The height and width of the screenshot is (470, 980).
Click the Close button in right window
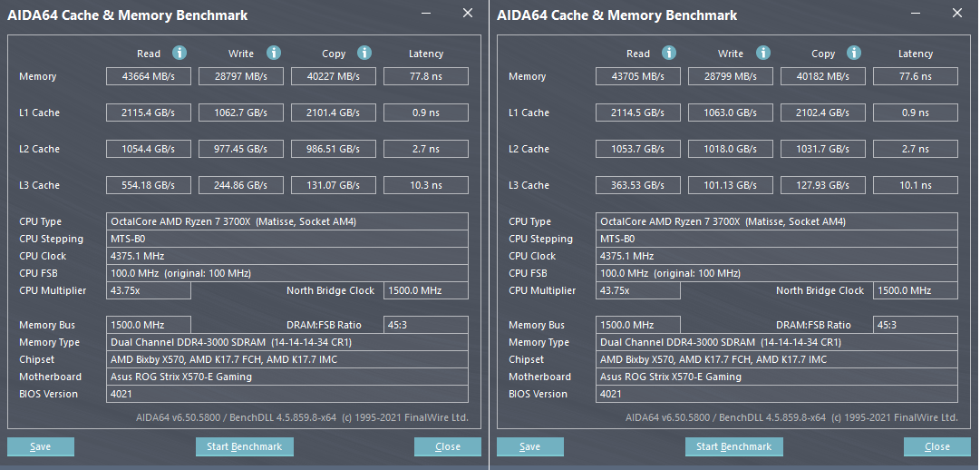936,446
